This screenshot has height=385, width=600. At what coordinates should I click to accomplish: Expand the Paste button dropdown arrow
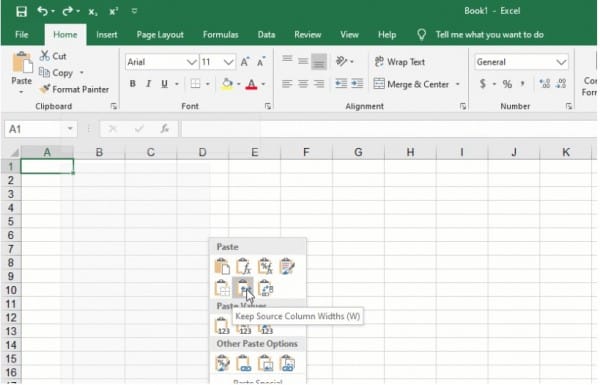coord(21,92)
